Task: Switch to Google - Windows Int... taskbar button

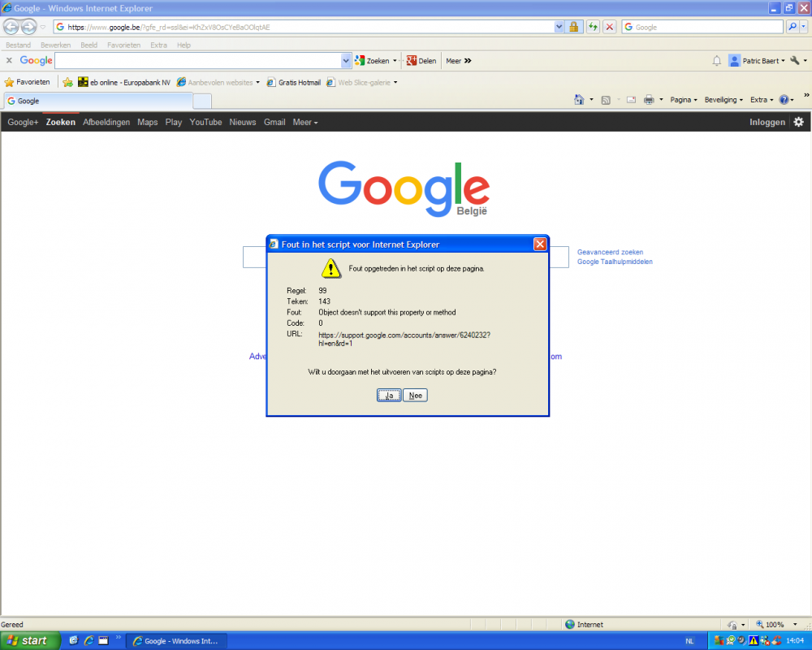Action: tap(176, 641)
